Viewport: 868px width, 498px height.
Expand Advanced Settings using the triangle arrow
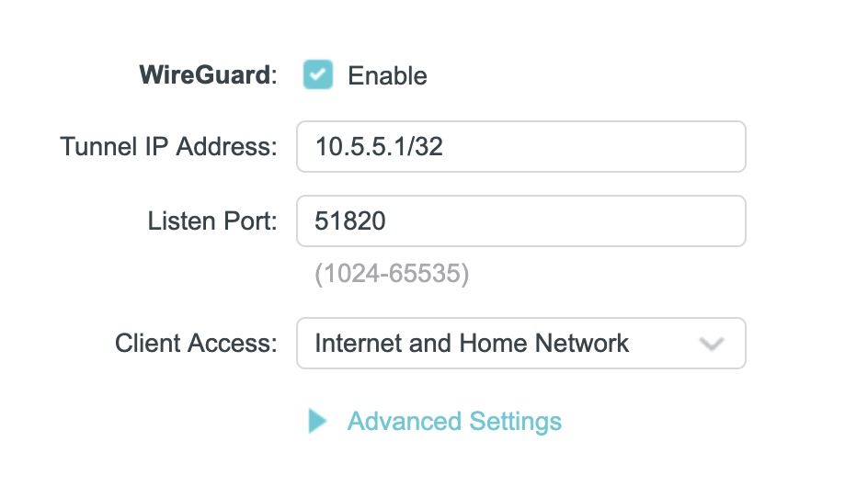tap(317, 422)
